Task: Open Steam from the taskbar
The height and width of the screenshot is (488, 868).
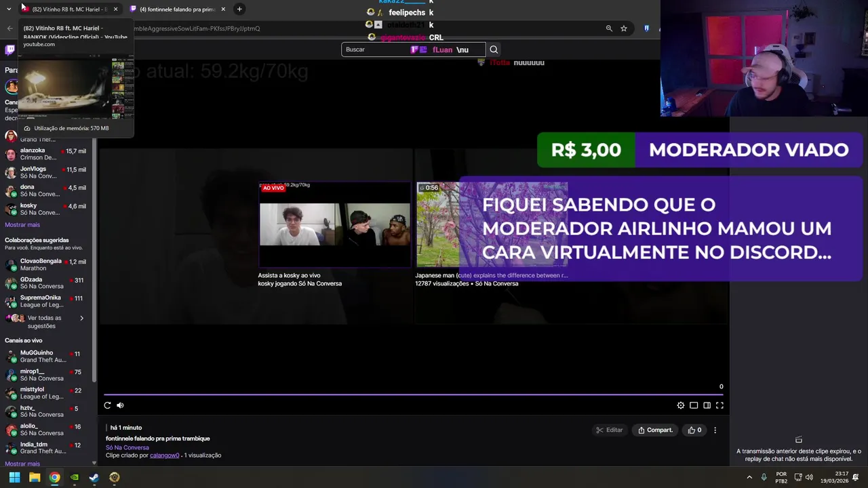Action: click(94, 477)
